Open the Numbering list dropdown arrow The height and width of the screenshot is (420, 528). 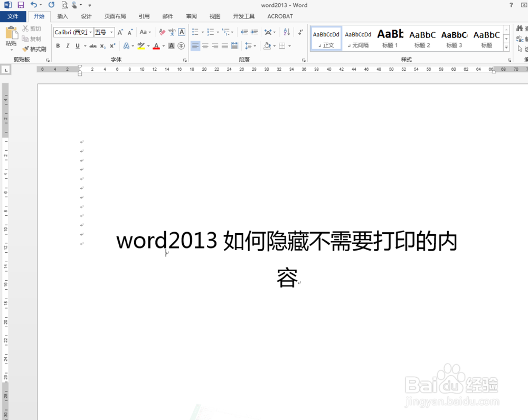218,32
